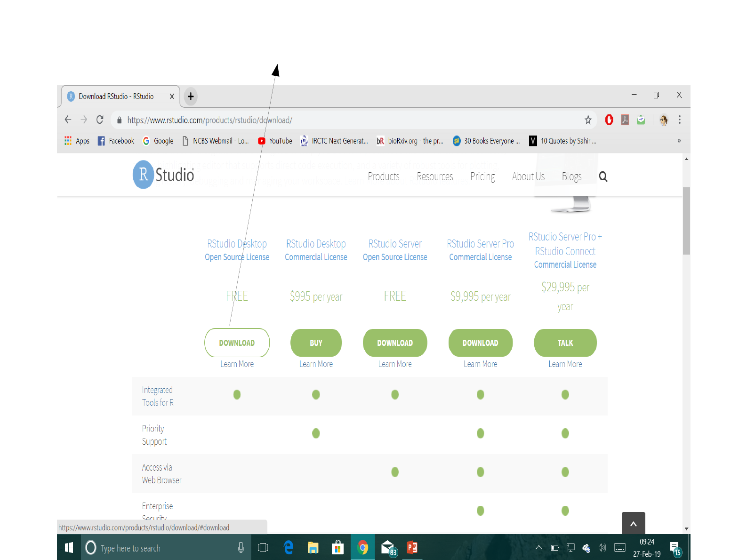Open the Blogs menu item
The height and width of the screenshot is (560, 747).
click(x=571, y=176)
